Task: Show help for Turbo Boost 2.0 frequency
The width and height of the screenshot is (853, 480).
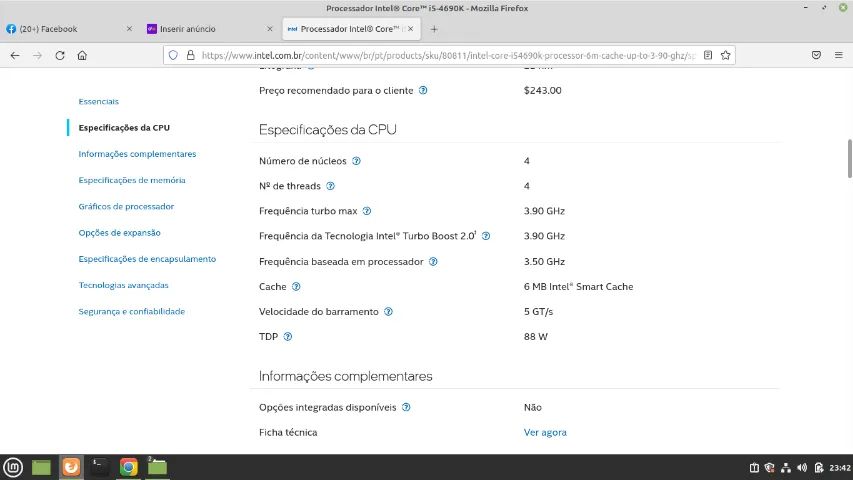Action: [x=486, y=236]
